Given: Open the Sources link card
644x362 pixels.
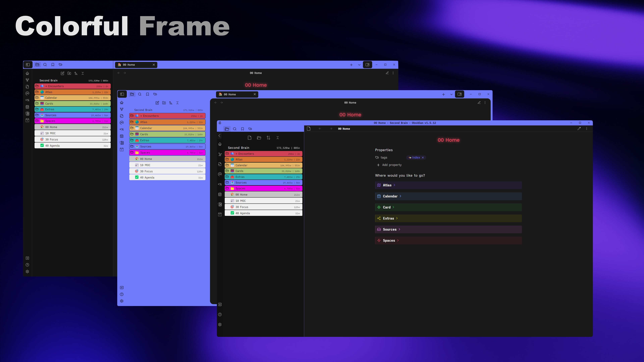Looking at the screenshot, I should 448,229.
